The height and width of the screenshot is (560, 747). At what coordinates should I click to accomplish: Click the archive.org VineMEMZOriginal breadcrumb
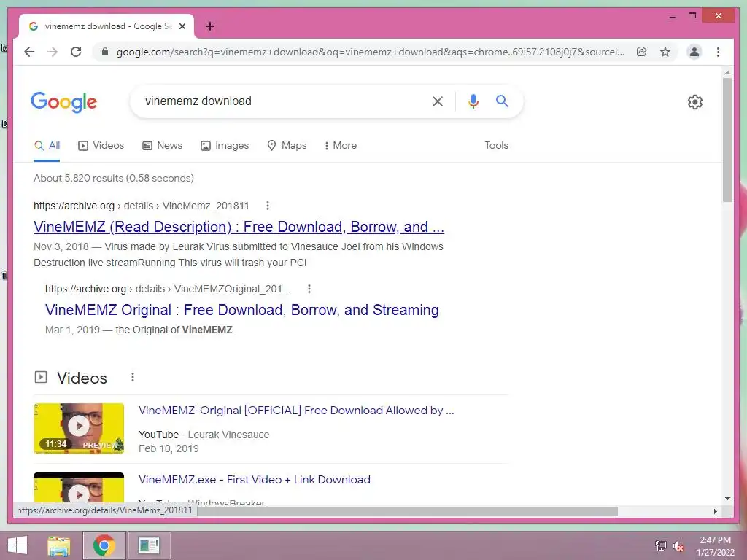pyautogui.click(x=168, y=289)
